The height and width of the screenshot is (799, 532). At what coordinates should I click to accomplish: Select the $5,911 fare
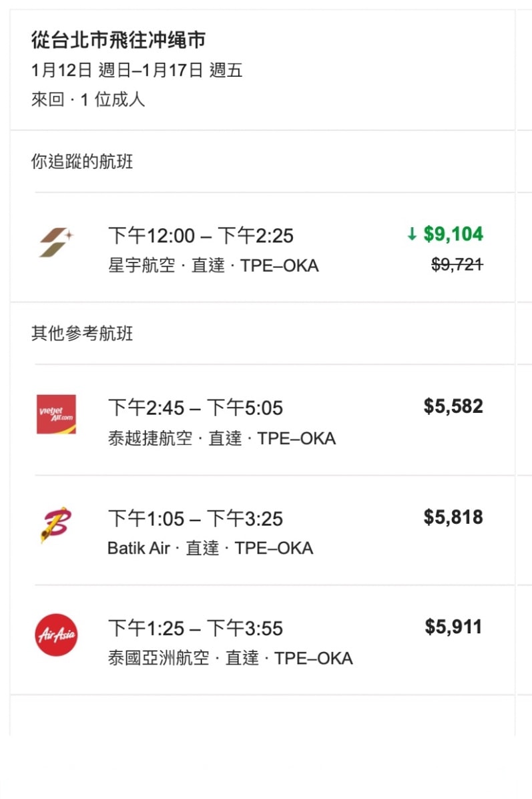coord(453,627)
